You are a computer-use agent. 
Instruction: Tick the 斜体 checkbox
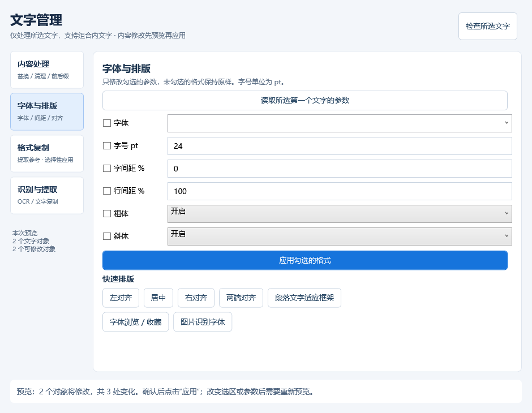coord(107,236)
